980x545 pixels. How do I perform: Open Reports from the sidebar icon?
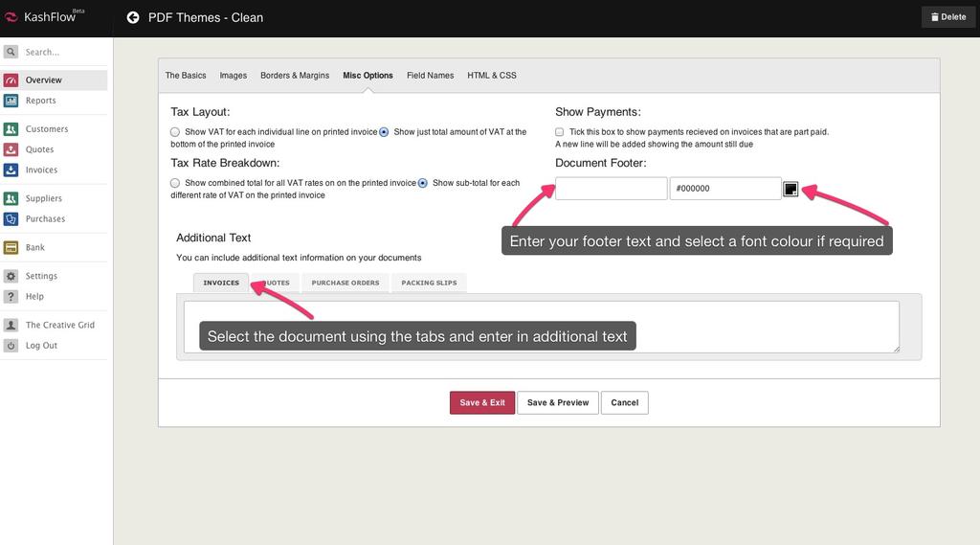11,101
